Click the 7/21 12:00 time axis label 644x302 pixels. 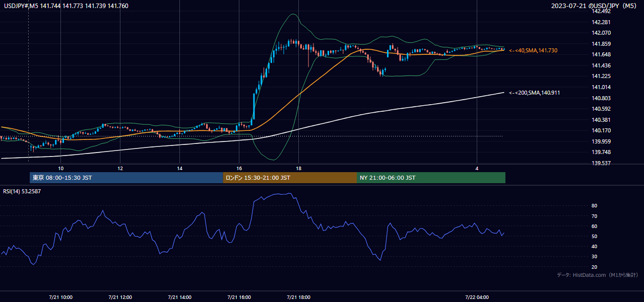point(120,297)
